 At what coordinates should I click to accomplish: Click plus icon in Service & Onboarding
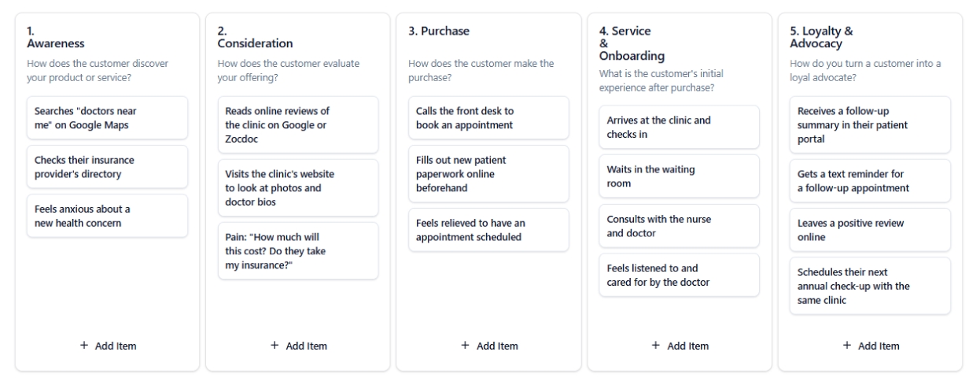pos(656,346)
